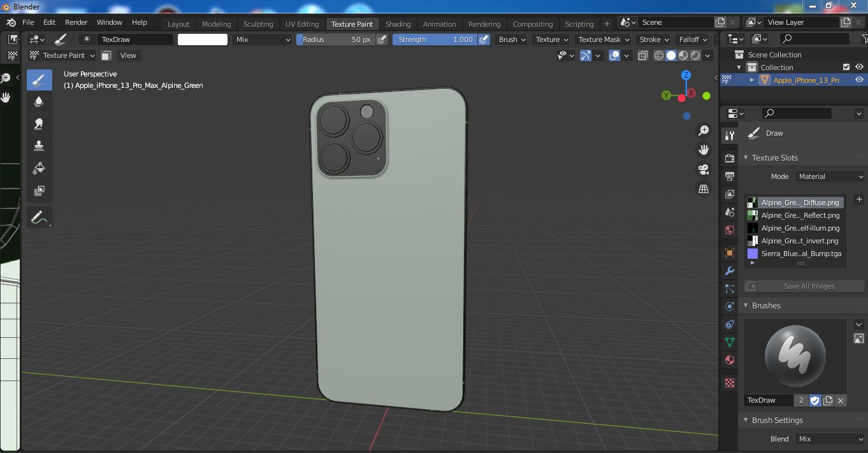Click the zoom magnifier viewport gizmo
The width and height of the screenshot is (868, 453).
[704, 131]
